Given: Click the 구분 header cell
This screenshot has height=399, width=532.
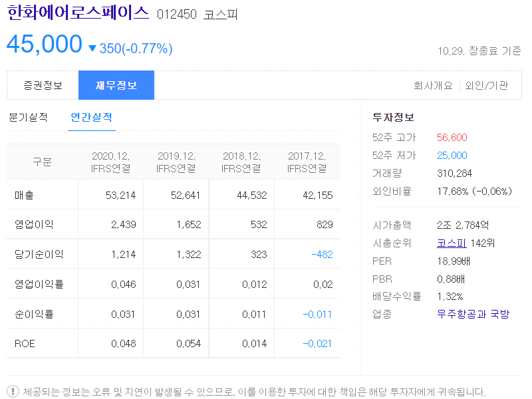Looking at the screenshot, I should pyautogui.click(x=42, y=162).
